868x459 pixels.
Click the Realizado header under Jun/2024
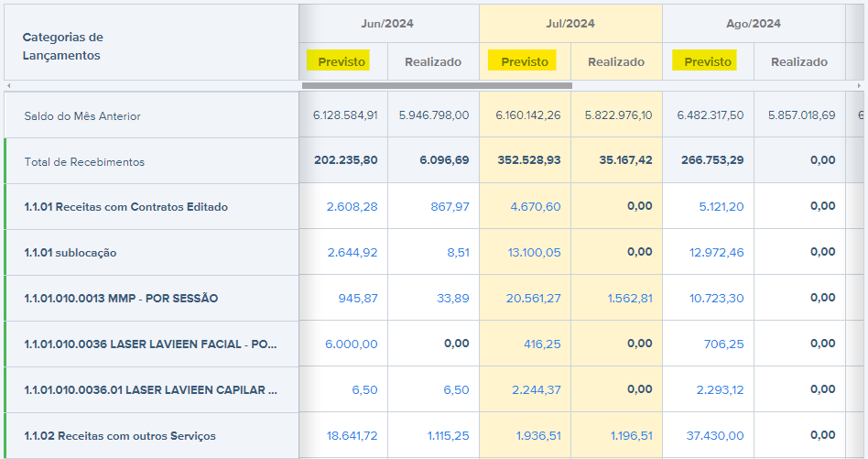[x=433, y=61]
